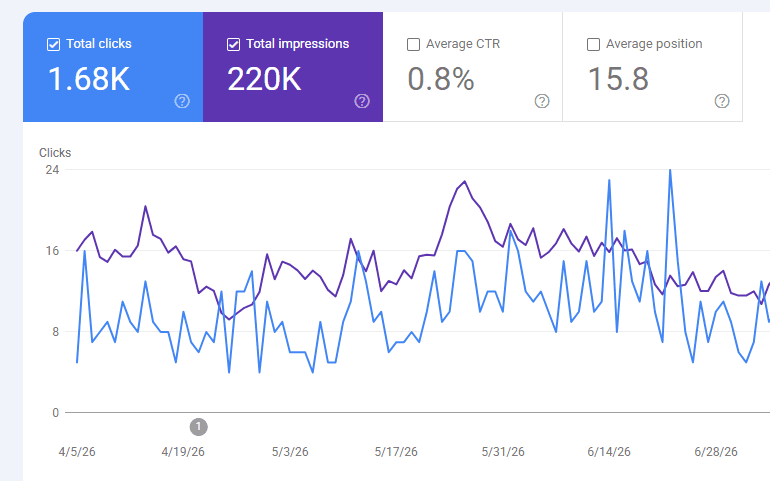770x481 pixels.
Task: Enable the Average position checkbox
Action: click(593, 44)
